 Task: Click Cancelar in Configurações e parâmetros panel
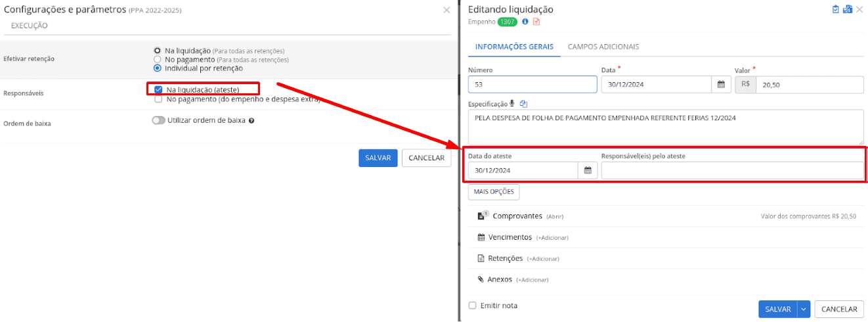click(x=426, y=158)
